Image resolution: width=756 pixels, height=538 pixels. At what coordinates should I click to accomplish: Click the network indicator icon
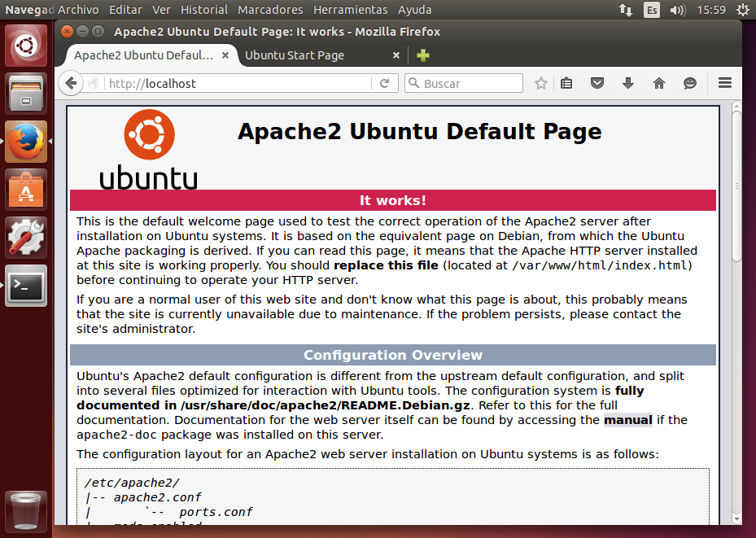pos(626,10)
